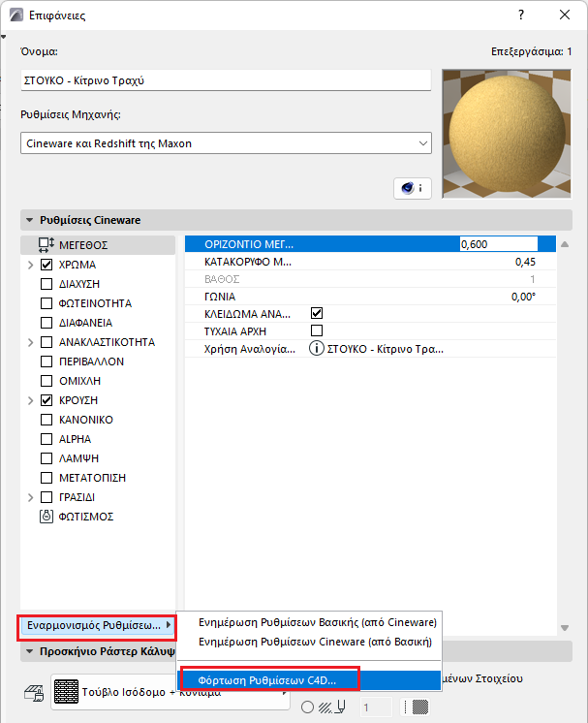Click the yellow stucco sphere preview
This screenshot has width=588, height=723.
(507, 134)
